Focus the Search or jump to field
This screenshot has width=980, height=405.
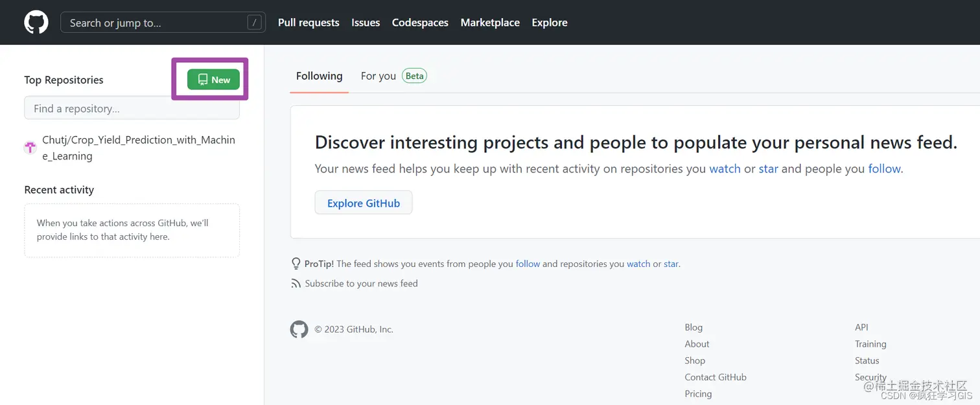tap(156, 23)
